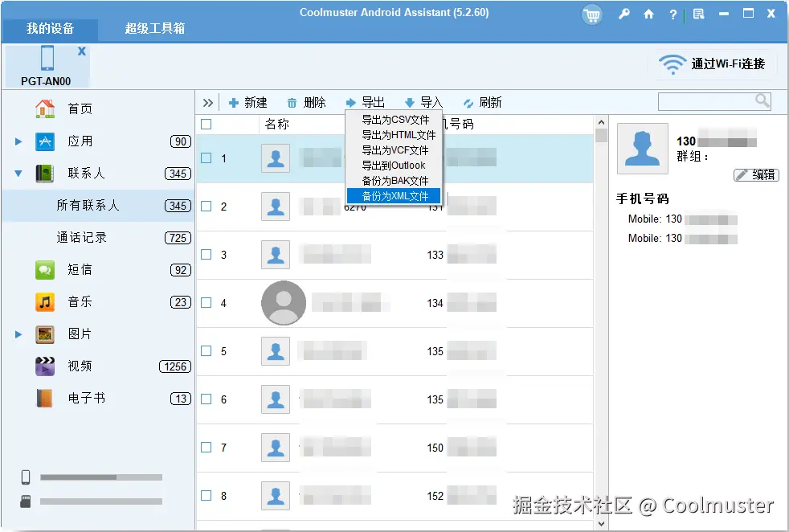Click inside the contacts search field

711,101
